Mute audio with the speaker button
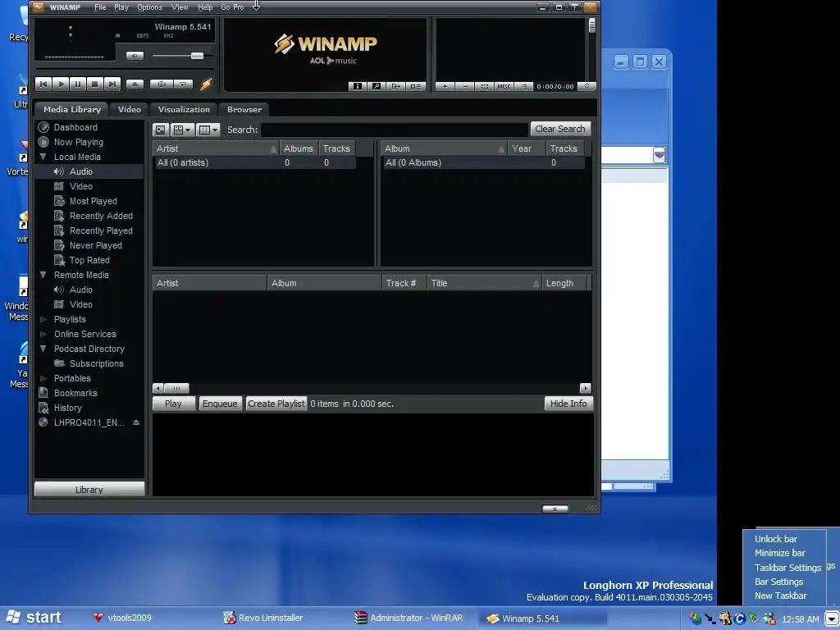The height and width of the screenshot is (630, 840). click(x=135, y=56)
